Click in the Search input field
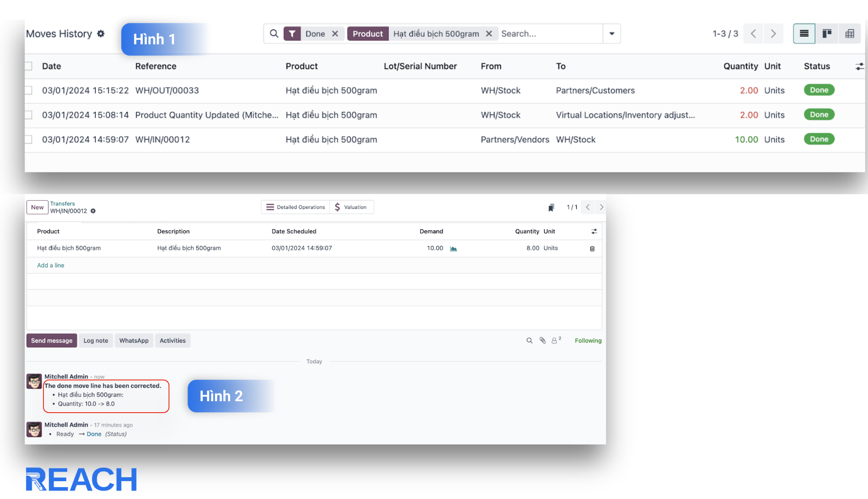This screenshot has height=499, width=868. pyautogui.click(x=549, y=34)
